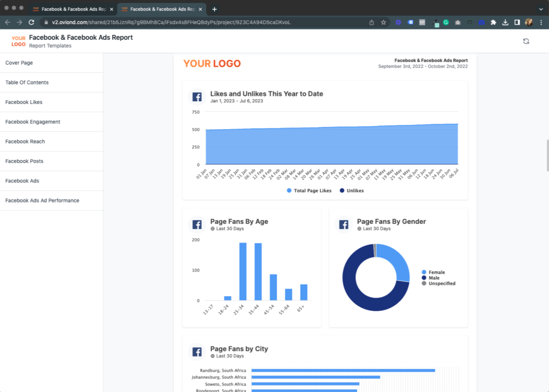Click the large YOUR LOGO on the report page
549x392 pixels.
pos(212,63)
